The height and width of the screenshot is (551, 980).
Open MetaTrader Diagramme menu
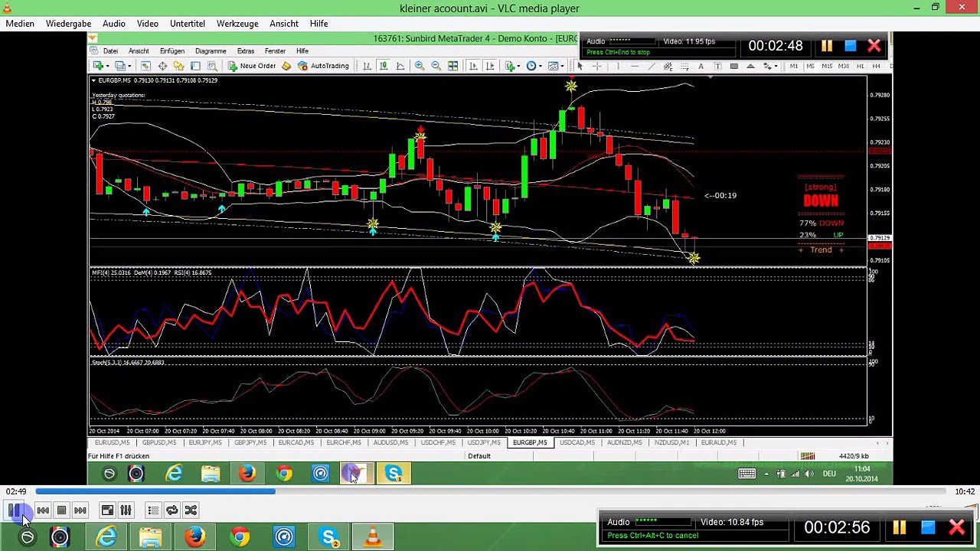coord(211,51)
